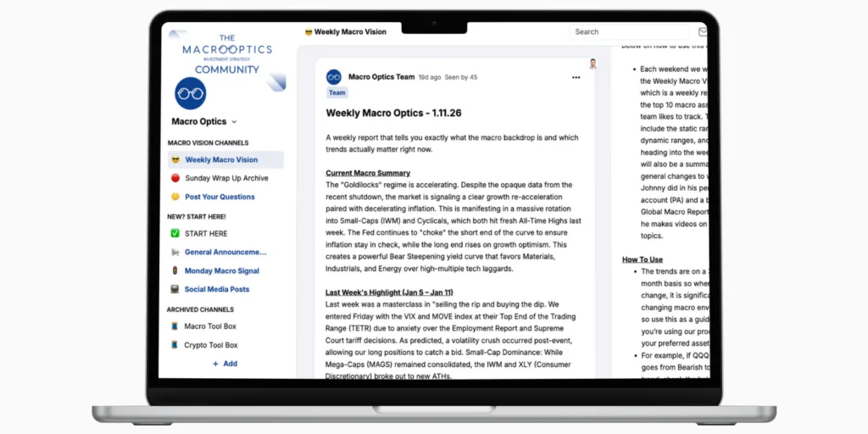868x434 pixels.
Task: Open the Sunday Wrap Up Archive channel
Action: coord(226,178)
